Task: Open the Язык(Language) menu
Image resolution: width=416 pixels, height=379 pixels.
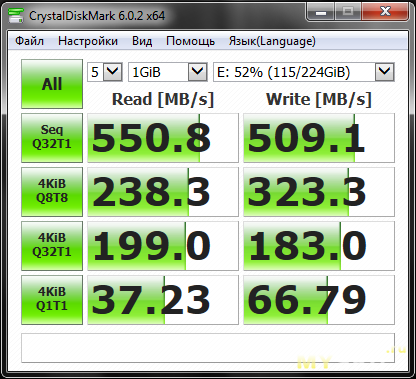Action: click(x=272, y=41)
